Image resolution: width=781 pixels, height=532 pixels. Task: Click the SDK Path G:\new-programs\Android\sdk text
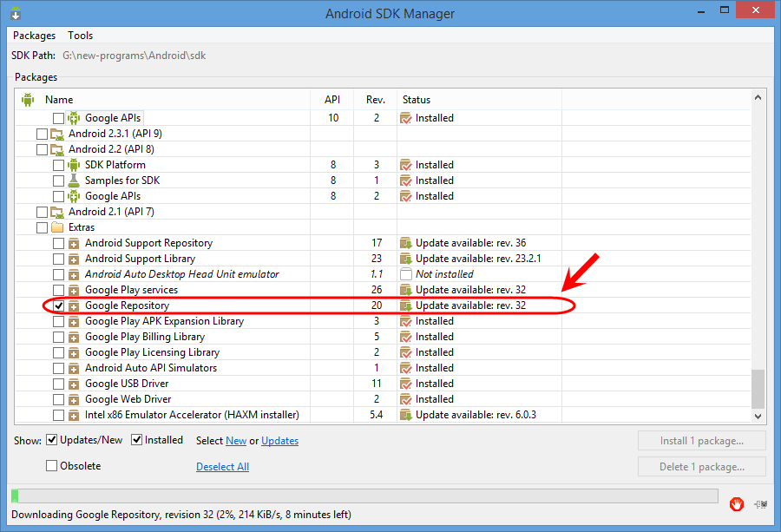134,56
